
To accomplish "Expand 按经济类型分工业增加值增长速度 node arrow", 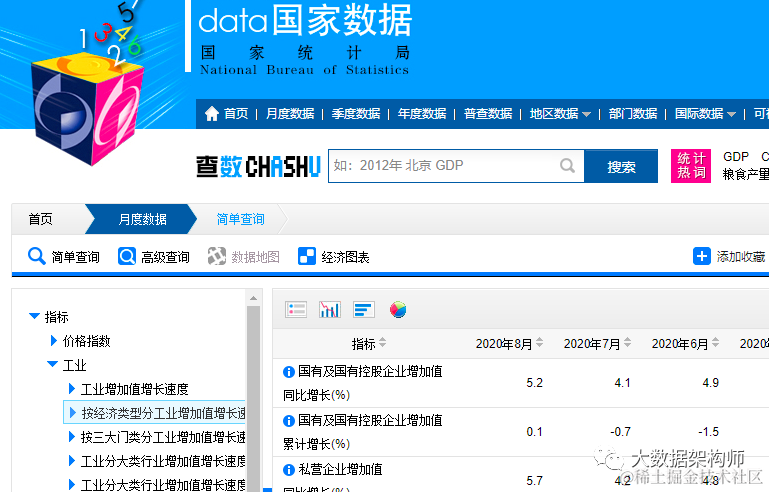I will (73, 413).
